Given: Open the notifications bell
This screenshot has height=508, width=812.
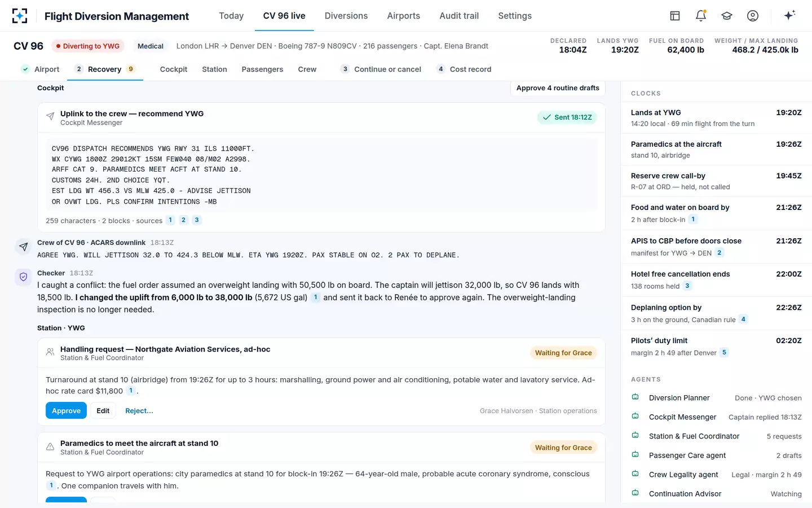Looking at the screenshot, I should 701,16.
